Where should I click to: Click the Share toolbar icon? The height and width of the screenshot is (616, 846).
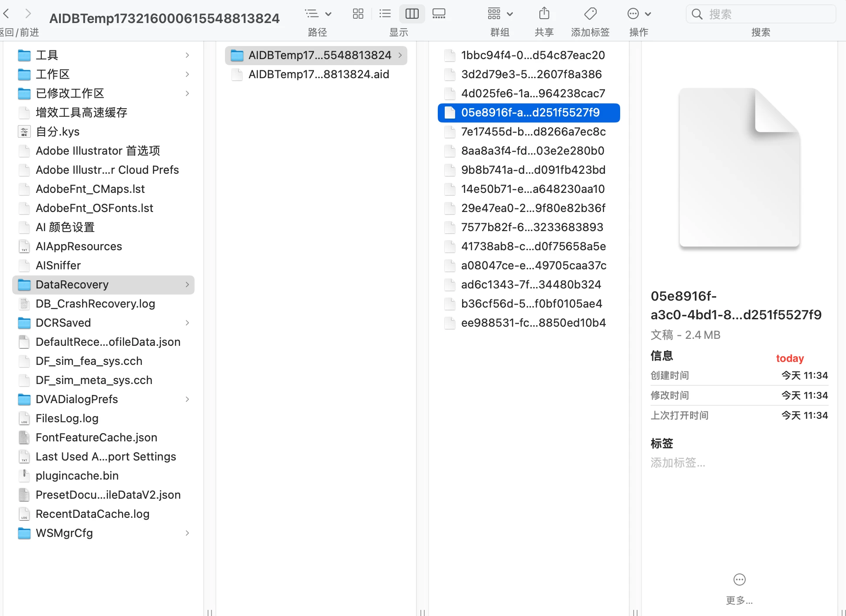(544, 14)
